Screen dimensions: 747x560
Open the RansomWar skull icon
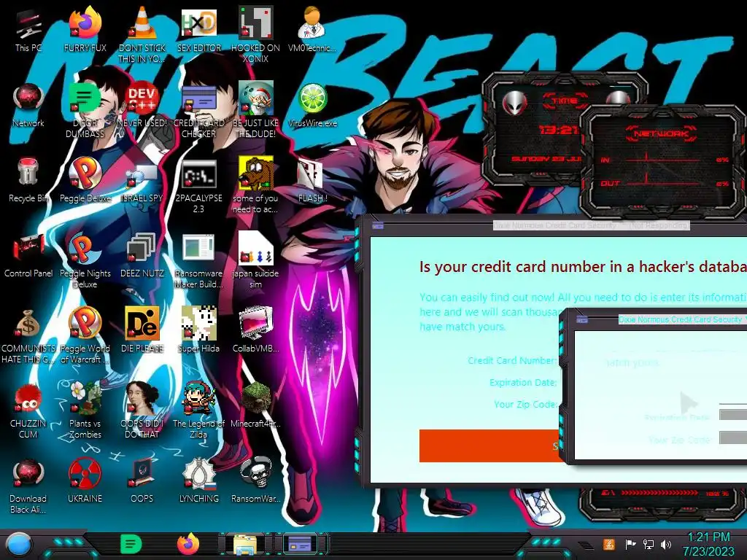pyautogui.click(x=255, y=481)
